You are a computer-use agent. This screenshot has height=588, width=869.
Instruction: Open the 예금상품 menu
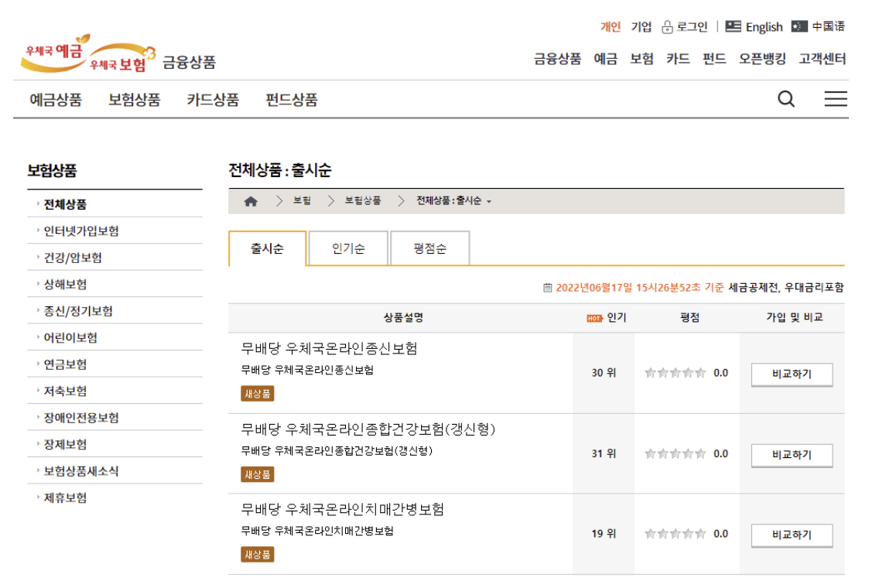[x=56, y=100]
